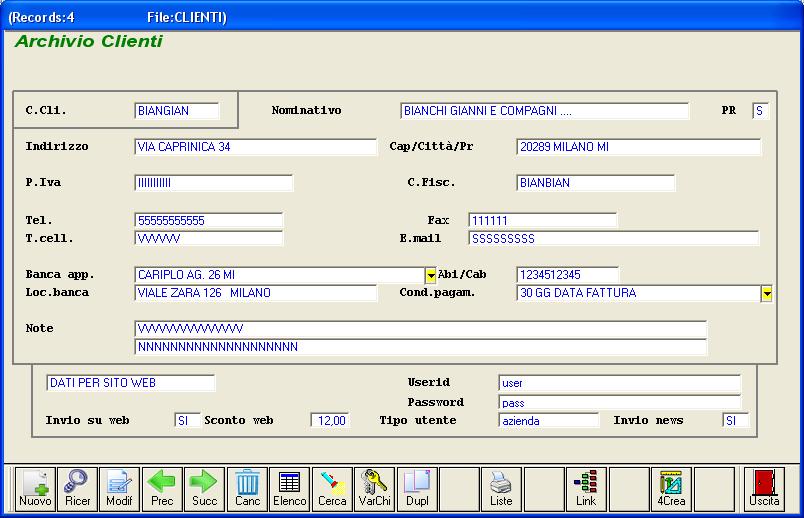
Task: Select the Modif edit record icon
Action: point(119,489)
